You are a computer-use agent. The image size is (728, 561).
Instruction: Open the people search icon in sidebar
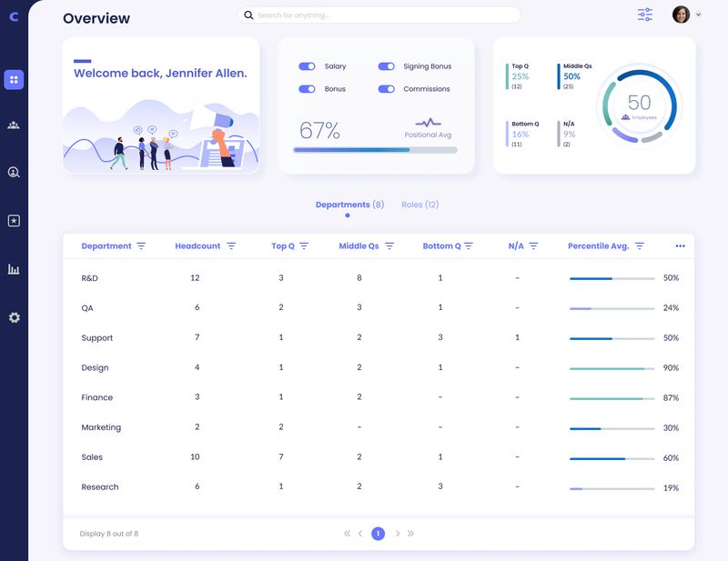point(13,170)
